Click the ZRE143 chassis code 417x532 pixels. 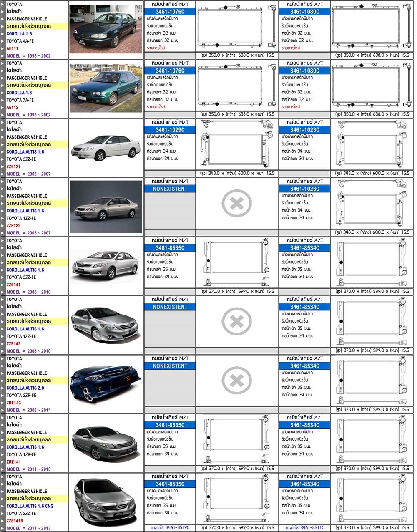[13, 403]
